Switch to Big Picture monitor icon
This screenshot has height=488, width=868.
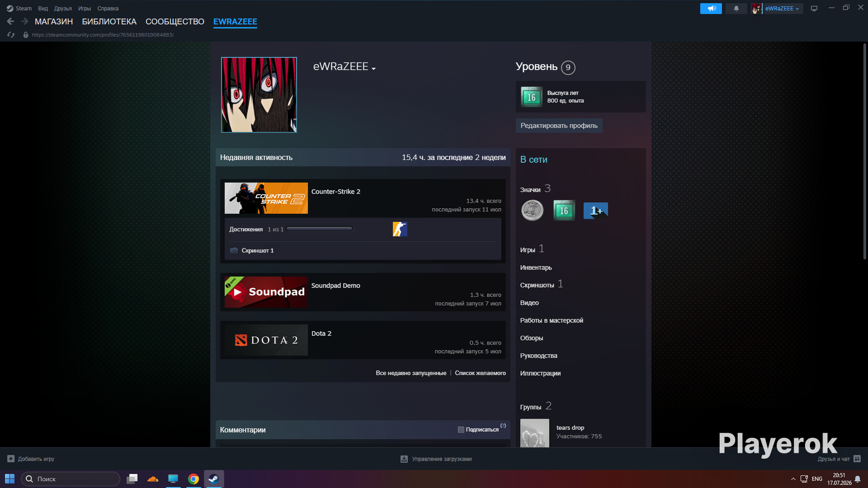(814, 8)
